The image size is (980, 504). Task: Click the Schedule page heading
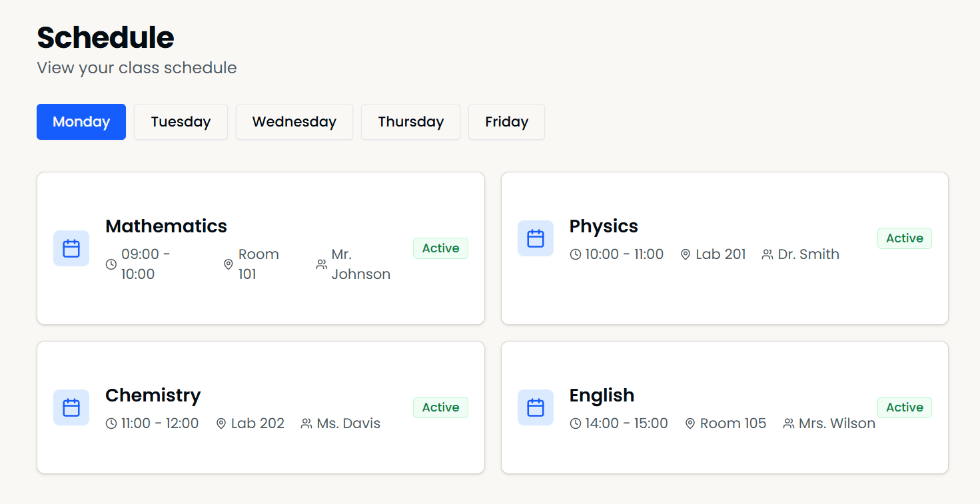[105, 39]
